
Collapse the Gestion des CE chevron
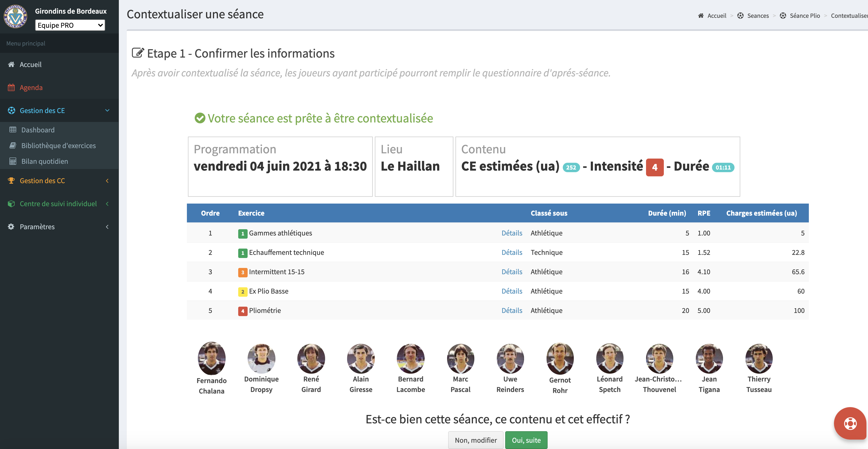pos(107,110)
